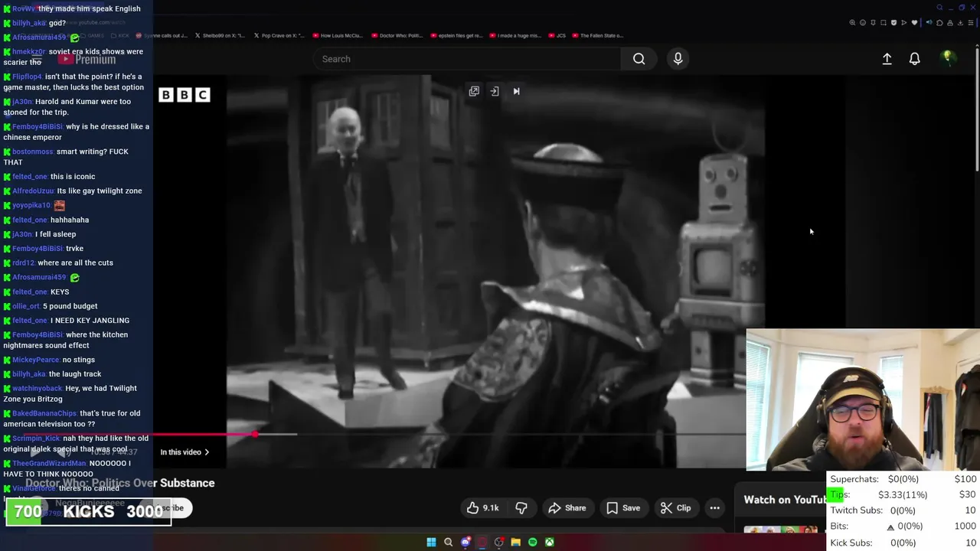Open the easy setup menu icon

971,23
